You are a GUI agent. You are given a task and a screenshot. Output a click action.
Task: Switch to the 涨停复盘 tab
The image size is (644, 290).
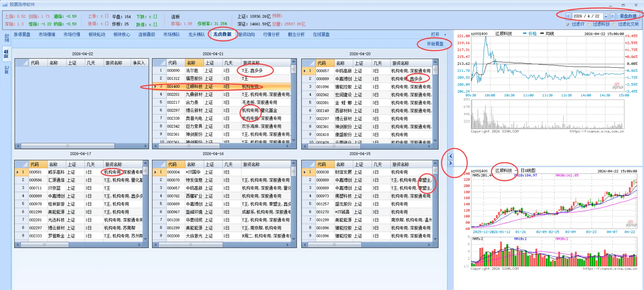point(22,34)
